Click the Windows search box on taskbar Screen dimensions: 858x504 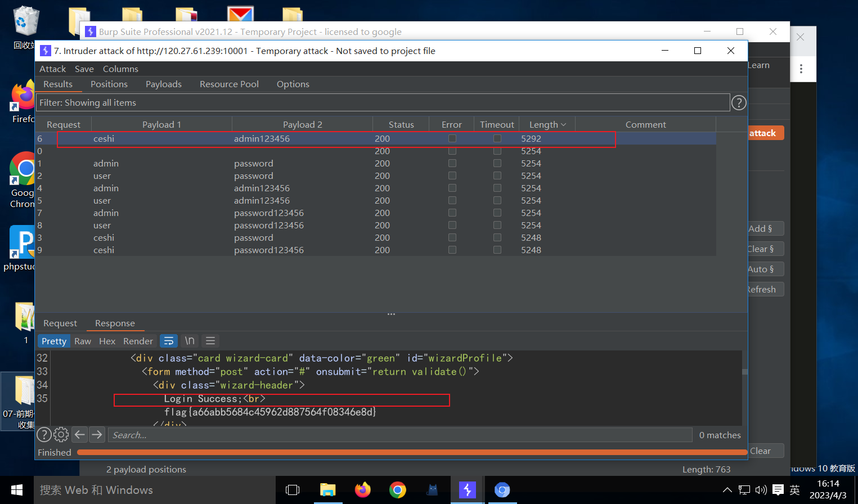coord(155,490)
